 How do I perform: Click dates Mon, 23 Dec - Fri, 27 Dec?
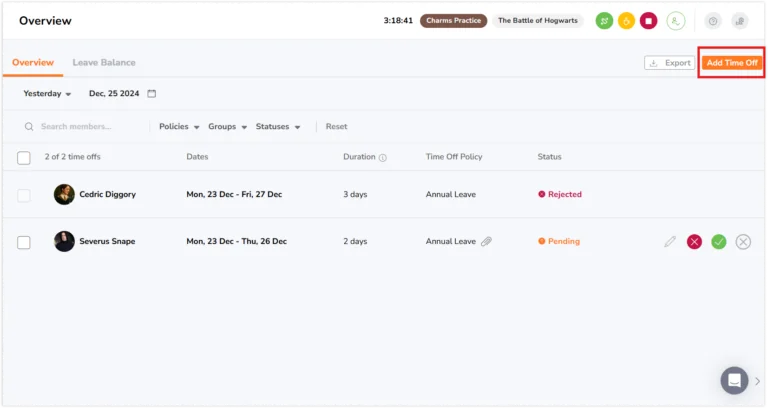tap(234, 194)
